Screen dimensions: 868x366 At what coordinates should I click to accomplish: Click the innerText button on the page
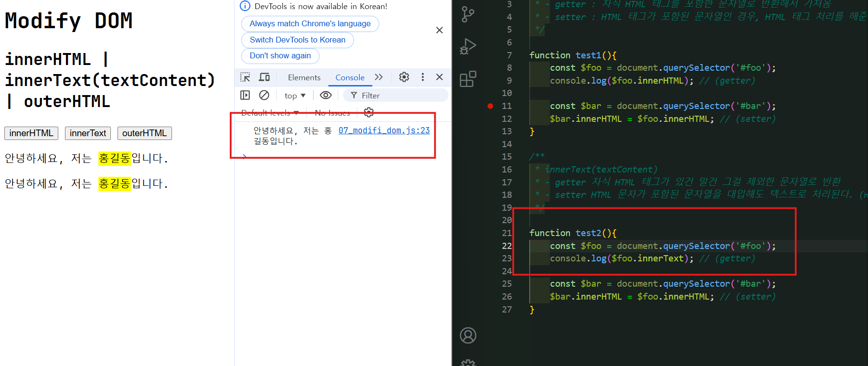(88, 133)
